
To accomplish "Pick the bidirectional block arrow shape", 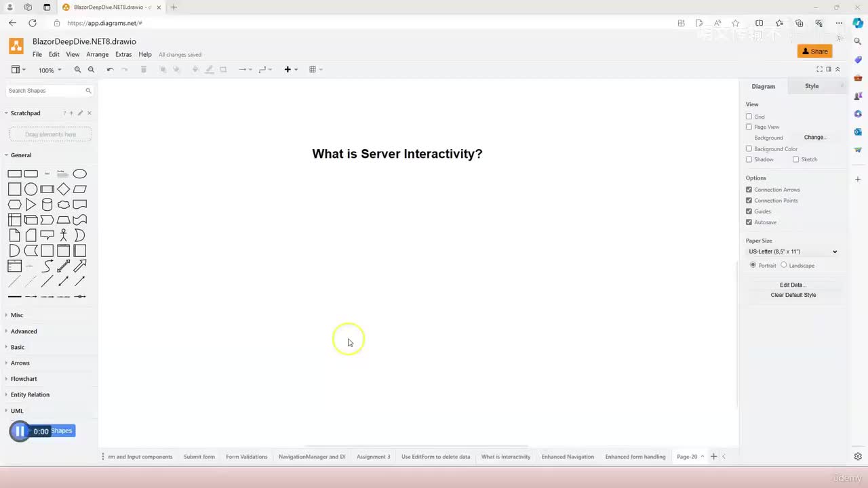I will [x=64, y=266].
